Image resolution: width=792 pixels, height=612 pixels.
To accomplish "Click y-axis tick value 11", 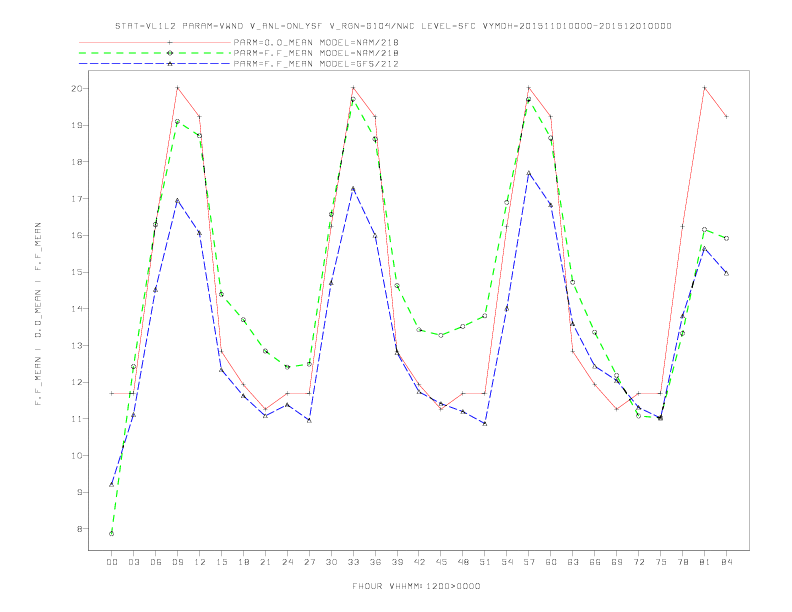I will point(77,419).
